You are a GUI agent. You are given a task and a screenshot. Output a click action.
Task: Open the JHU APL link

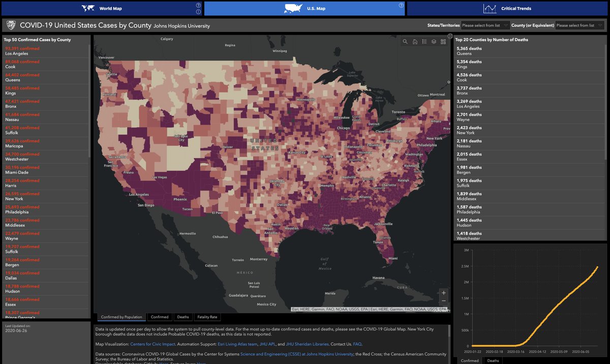point(266,344)
